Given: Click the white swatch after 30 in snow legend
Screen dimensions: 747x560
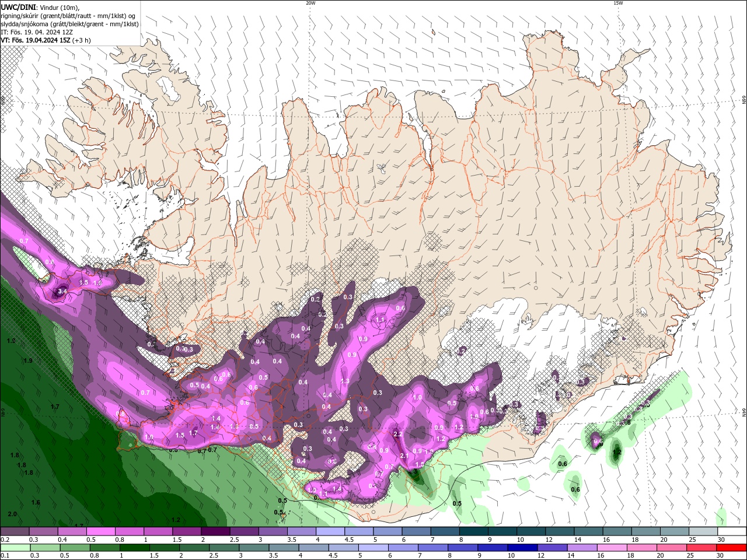Looking at the screenshot, I should point(732,531).
